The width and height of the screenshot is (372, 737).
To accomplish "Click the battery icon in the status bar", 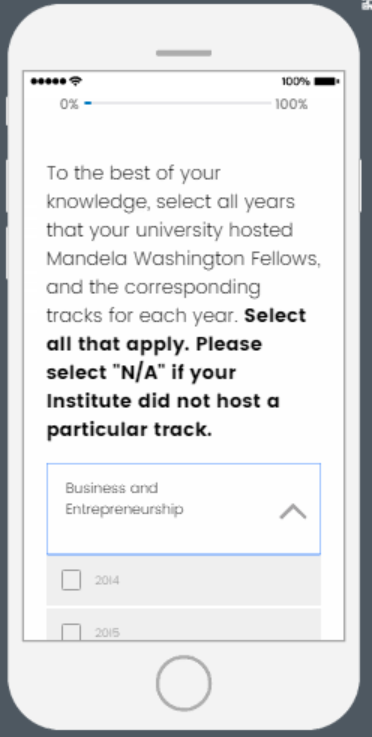I will 326,82.
